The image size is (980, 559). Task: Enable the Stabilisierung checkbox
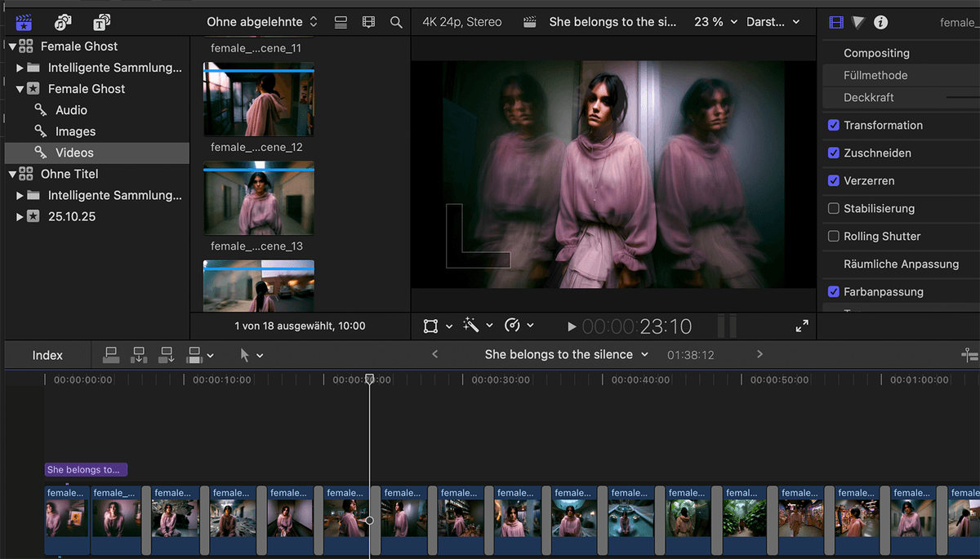pyautogui.click(x=833, y=209)
